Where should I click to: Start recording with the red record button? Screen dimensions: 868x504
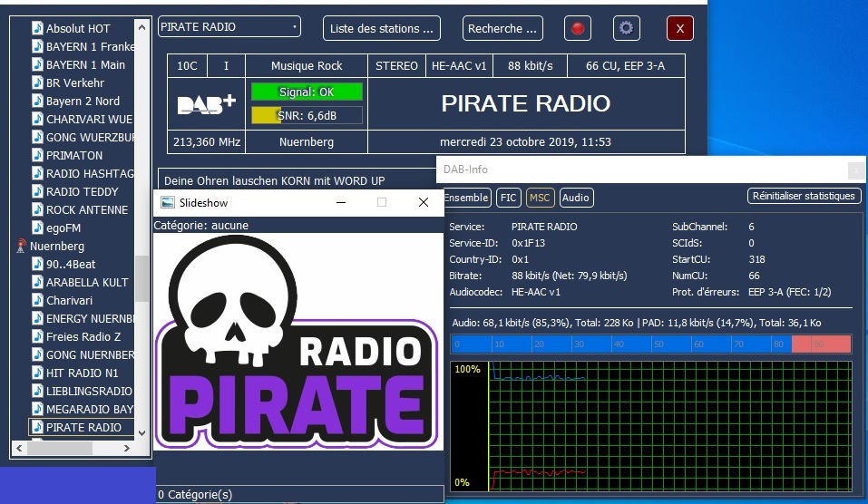578,28
